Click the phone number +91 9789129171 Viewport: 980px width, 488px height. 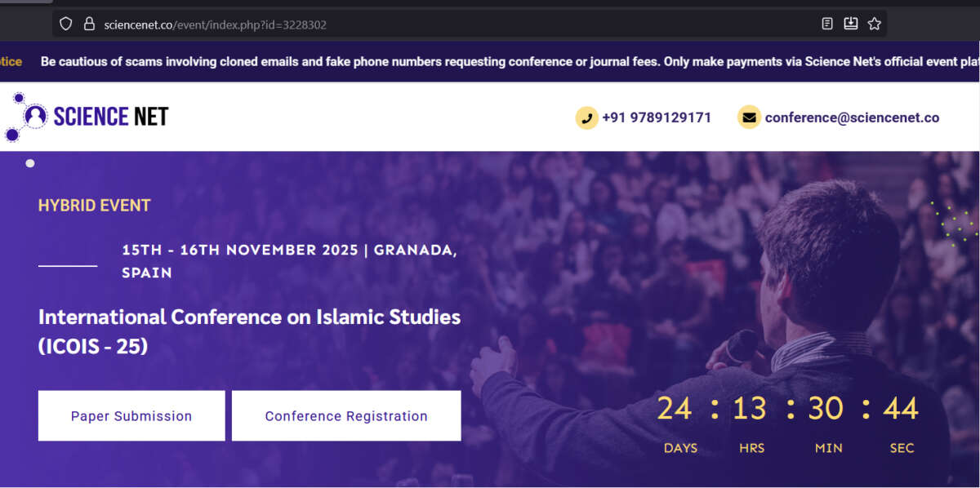(x=657, y=118)
